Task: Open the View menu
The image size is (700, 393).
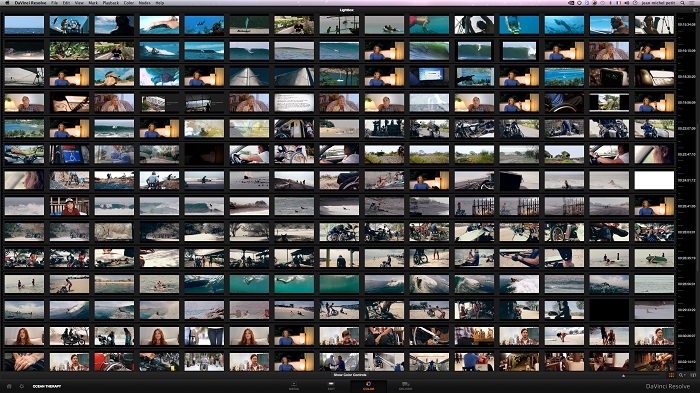Action: pos(79,3)
